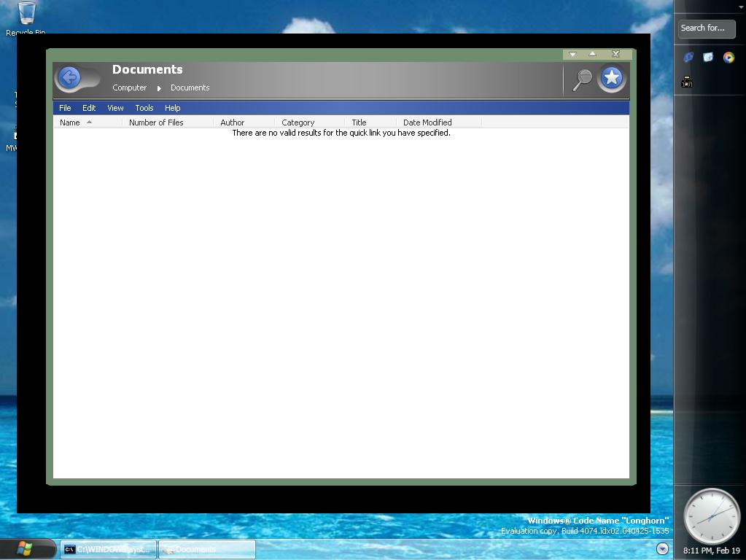This screenshot has height=560, width=746.
Task: Expand hidden tray icons near the clock
Action: click(662, 549)
